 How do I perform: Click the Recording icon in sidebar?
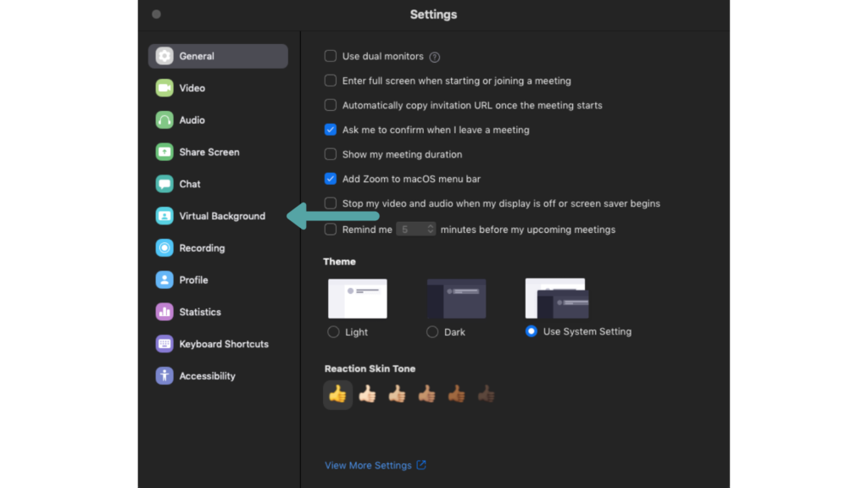coord(164,248)
